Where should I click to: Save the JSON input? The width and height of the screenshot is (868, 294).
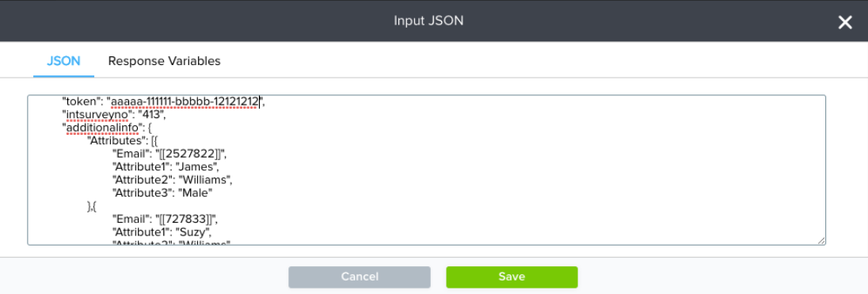coord(512,277)
